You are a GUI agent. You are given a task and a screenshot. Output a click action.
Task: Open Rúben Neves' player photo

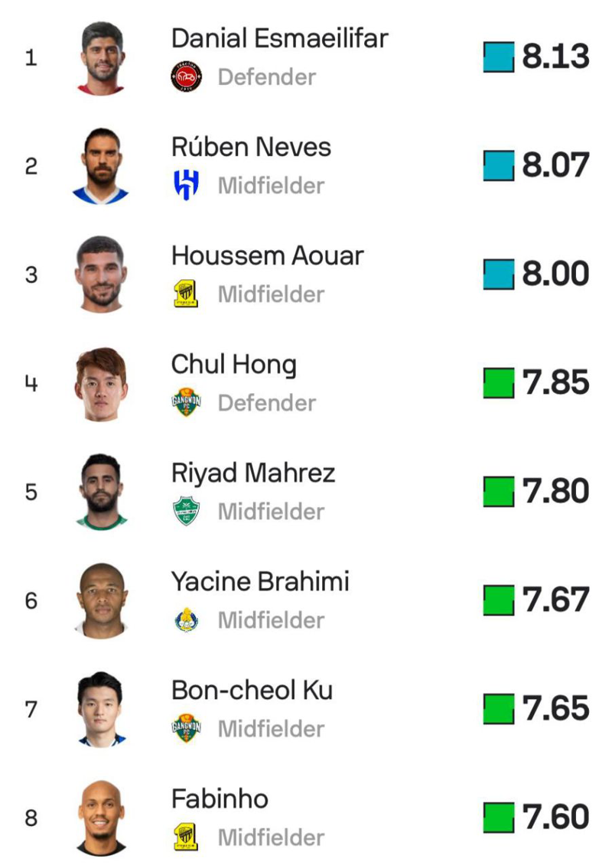[101, 167]
